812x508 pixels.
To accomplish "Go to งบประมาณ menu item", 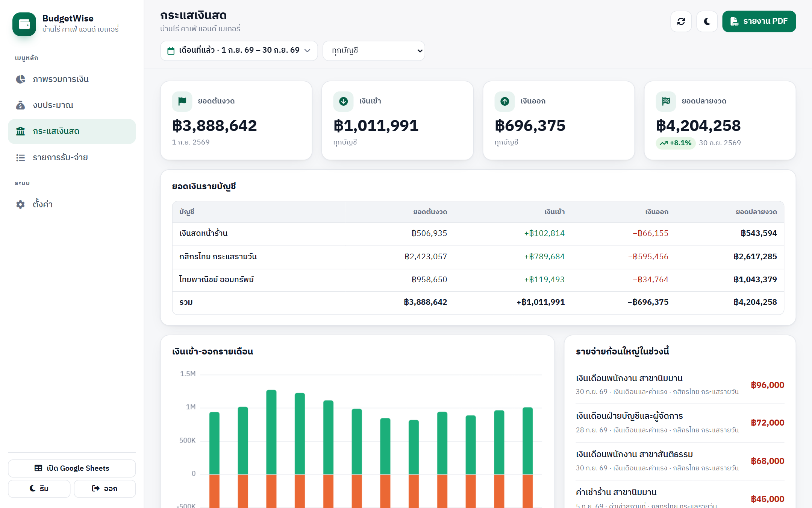I will [x=72, y=105].
